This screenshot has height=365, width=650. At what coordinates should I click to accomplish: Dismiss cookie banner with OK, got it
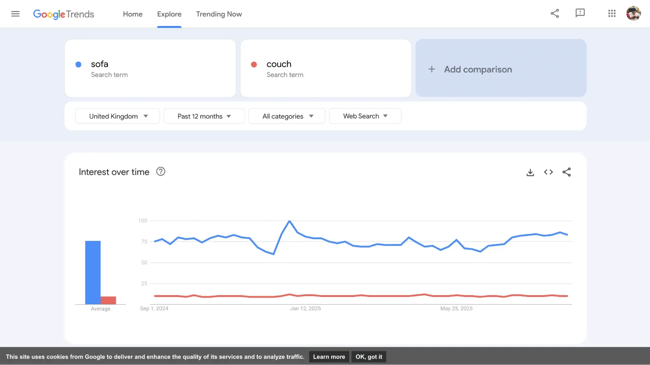(x=369, y=357)
